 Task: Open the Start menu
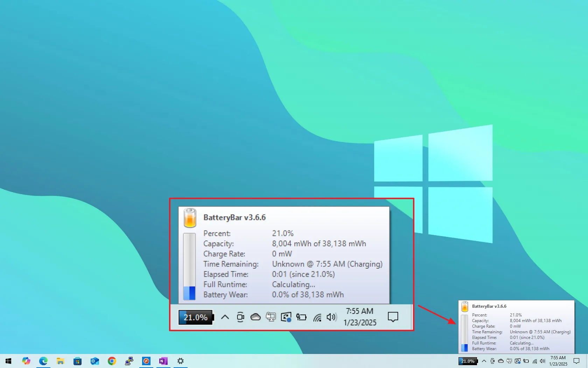tap(8, 361)
